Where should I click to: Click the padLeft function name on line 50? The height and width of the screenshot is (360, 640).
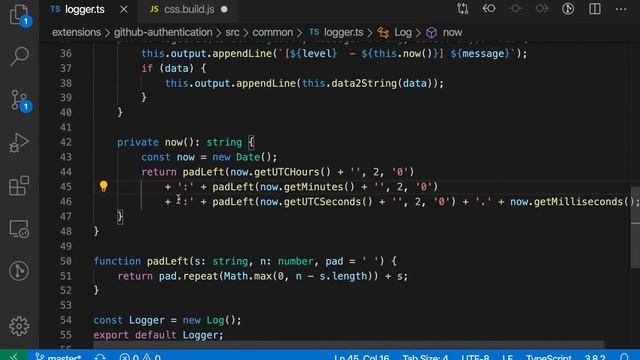[168, 261]
